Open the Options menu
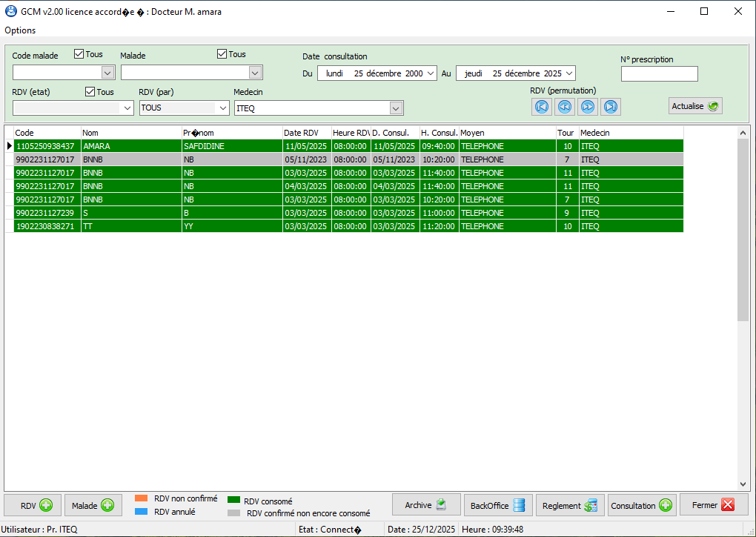This screenshot has height=537, width=756. coord(20,30)
